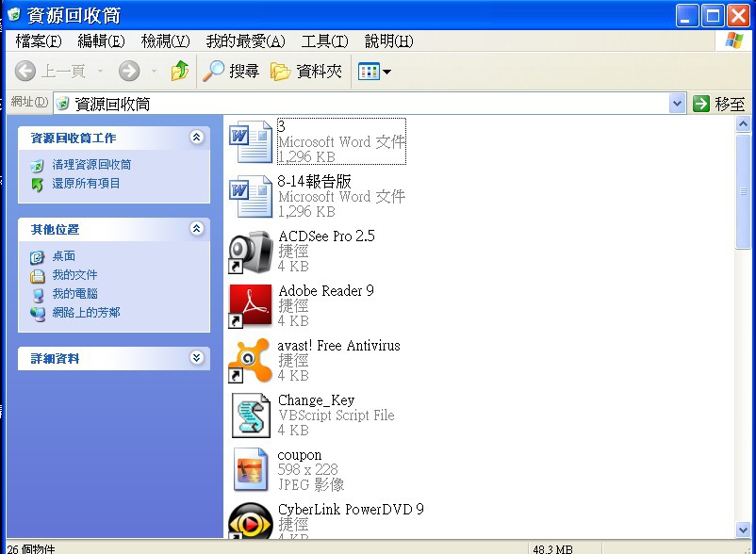Select the avast! Free Antivirus icon
Viewport: 756px width, 554px height.
pyautogui.click(x=249, y=360)
